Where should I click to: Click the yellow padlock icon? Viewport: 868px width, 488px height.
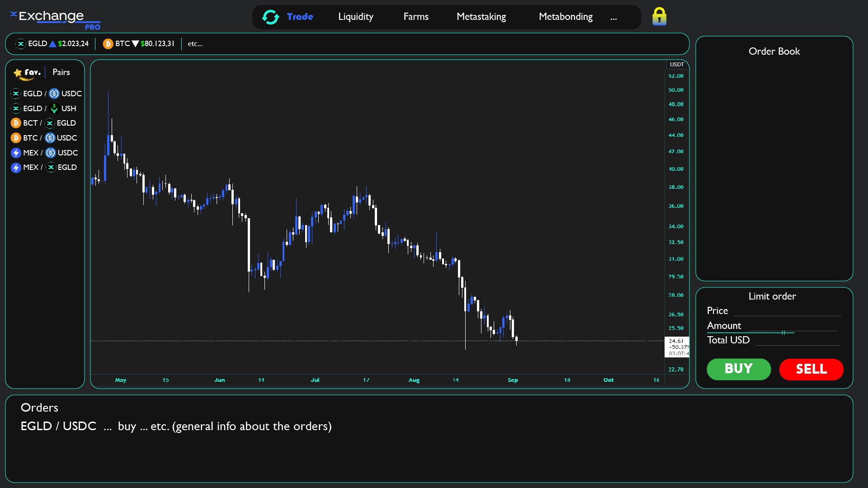tap(659, 17)
